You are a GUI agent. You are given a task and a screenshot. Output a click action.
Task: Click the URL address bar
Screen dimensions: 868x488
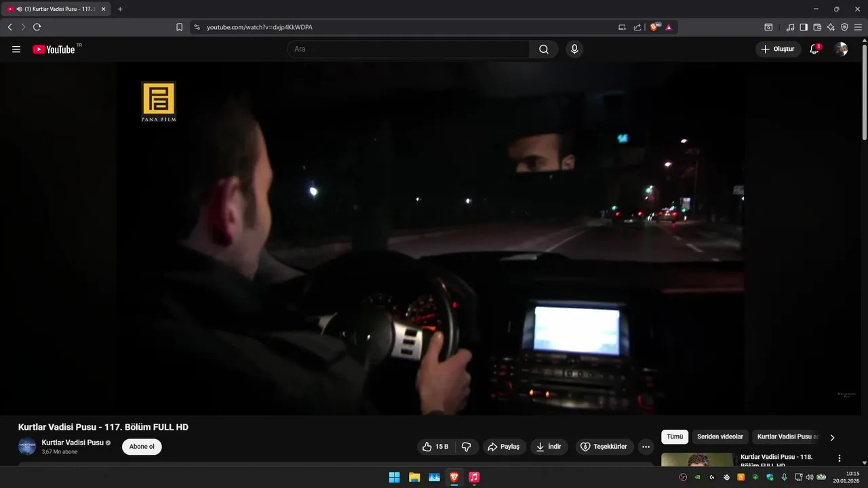[407, 27]
